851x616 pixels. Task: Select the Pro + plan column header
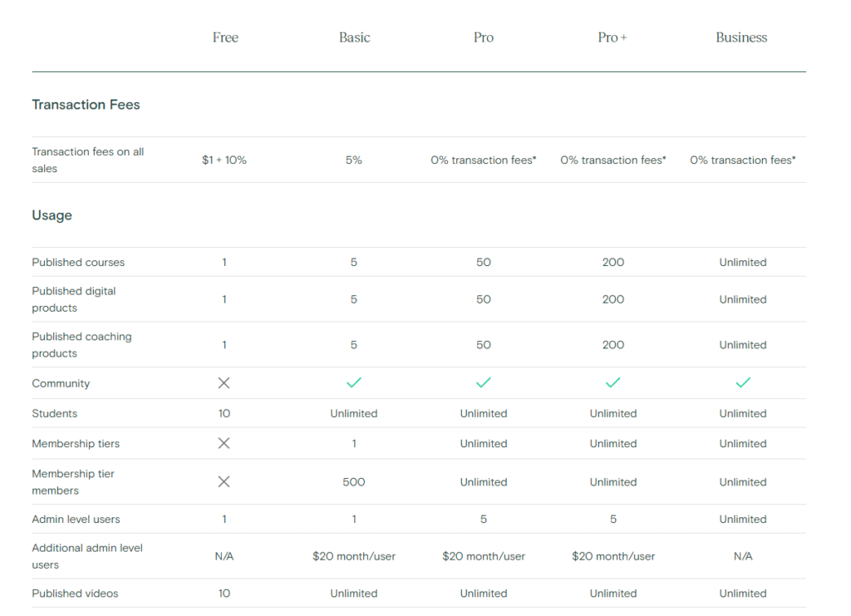coord(612,37)
